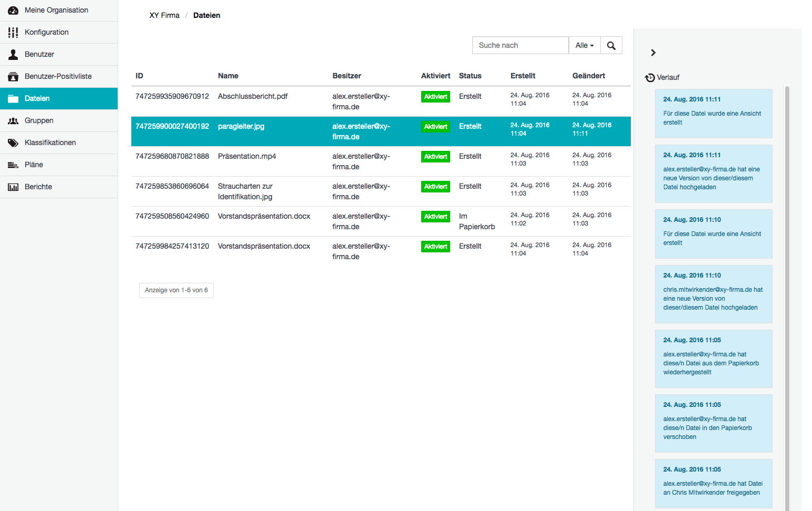This screenshot has width=812, height=511.
Task: Click the Berichte chart icon
Action: click(x=13, y=187)
